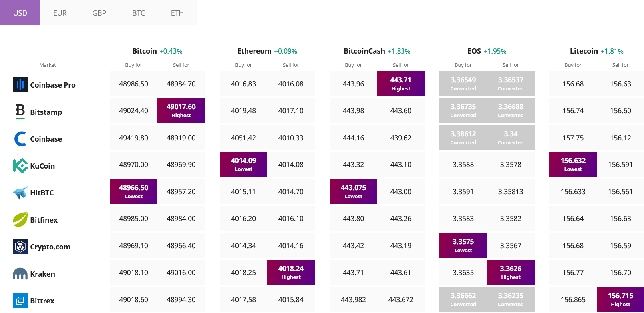Open the Bitfinex market name link
The image size is (644, 313).
pos(44,220)
